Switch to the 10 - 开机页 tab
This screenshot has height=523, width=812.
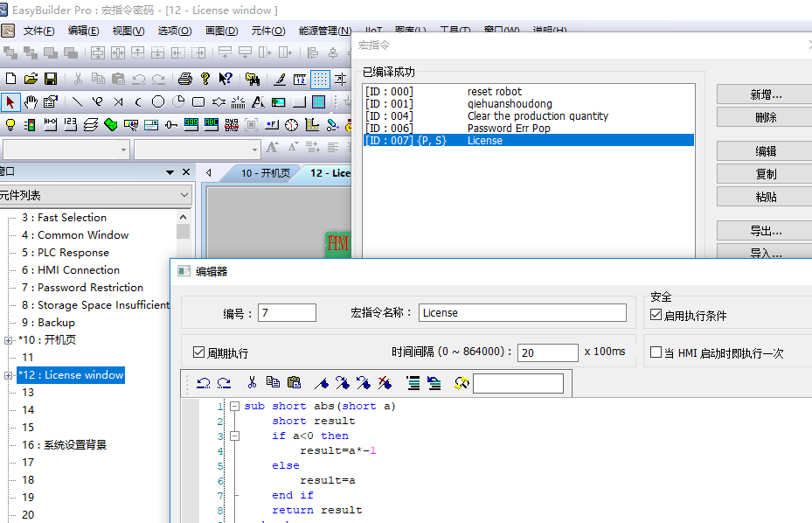coord(265,173)
